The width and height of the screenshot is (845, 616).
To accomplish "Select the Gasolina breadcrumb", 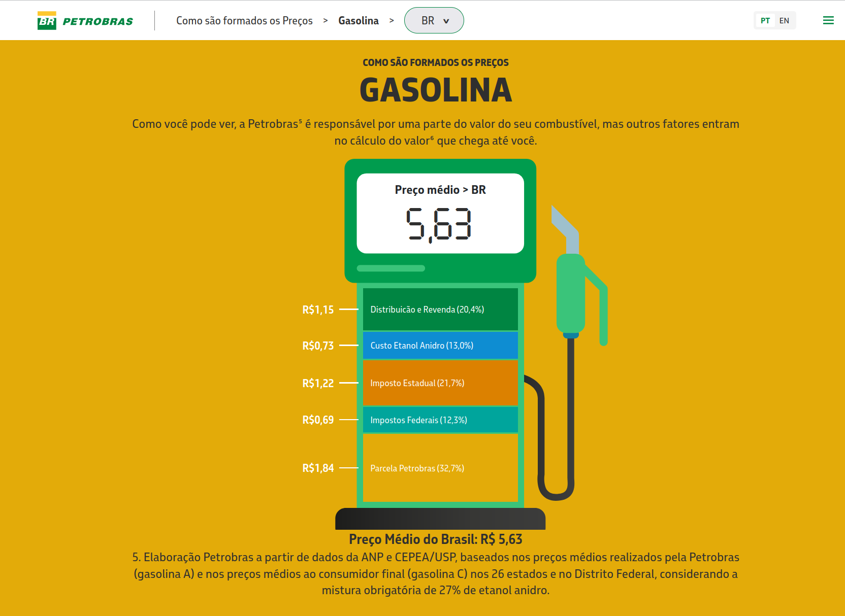I will click(359, 21).
